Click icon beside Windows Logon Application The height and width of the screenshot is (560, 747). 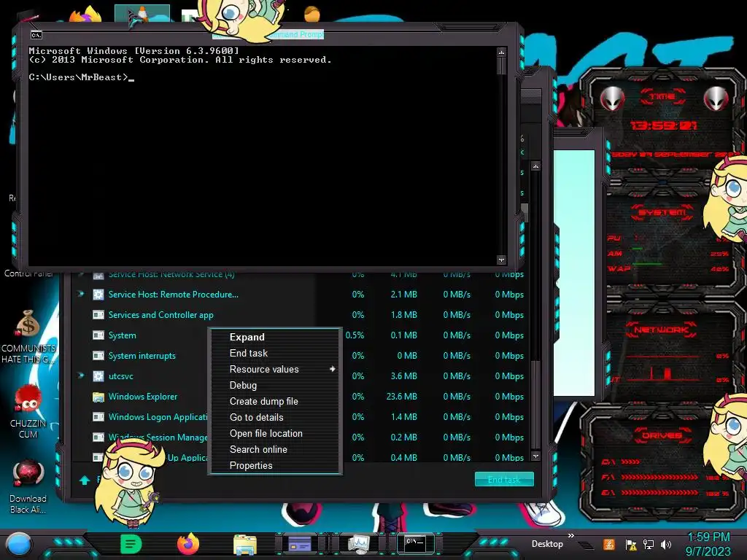click(x=98, y=417)
